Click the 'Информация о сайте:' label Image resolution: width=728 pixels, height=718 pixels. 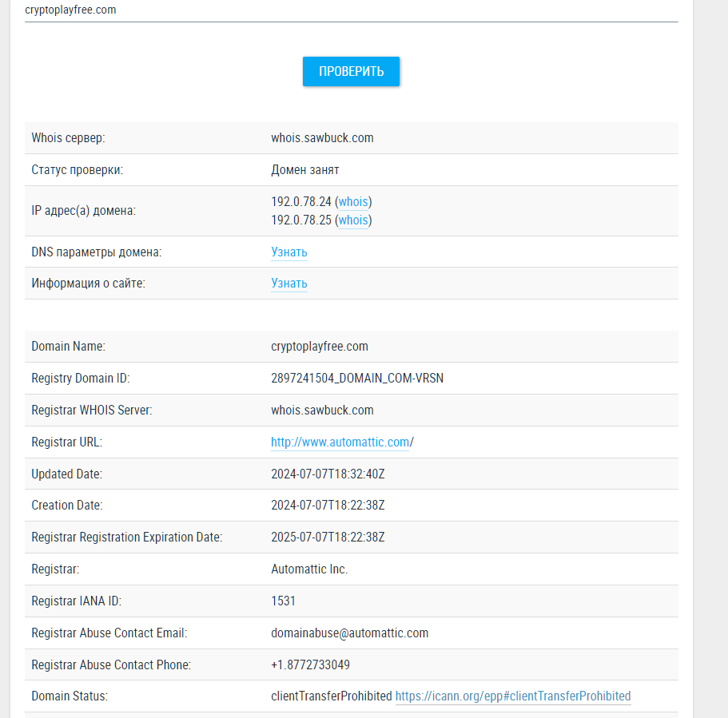point(88,283)
